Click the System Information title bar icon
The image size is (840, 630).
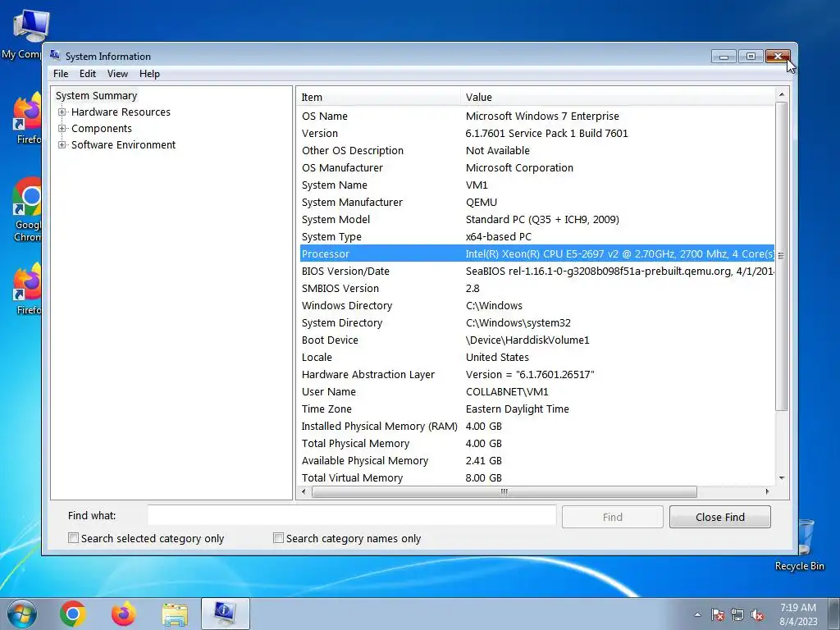click(x=55, y=55)
